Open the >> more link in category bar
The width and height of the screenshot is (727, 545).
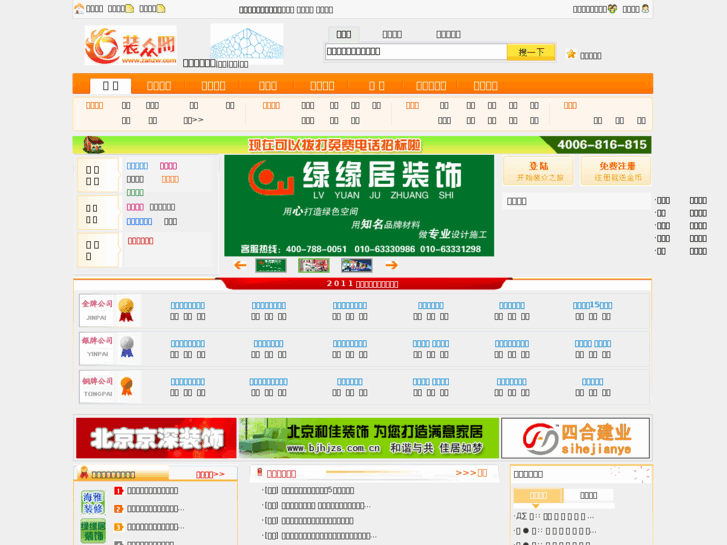tap(193, 120)
